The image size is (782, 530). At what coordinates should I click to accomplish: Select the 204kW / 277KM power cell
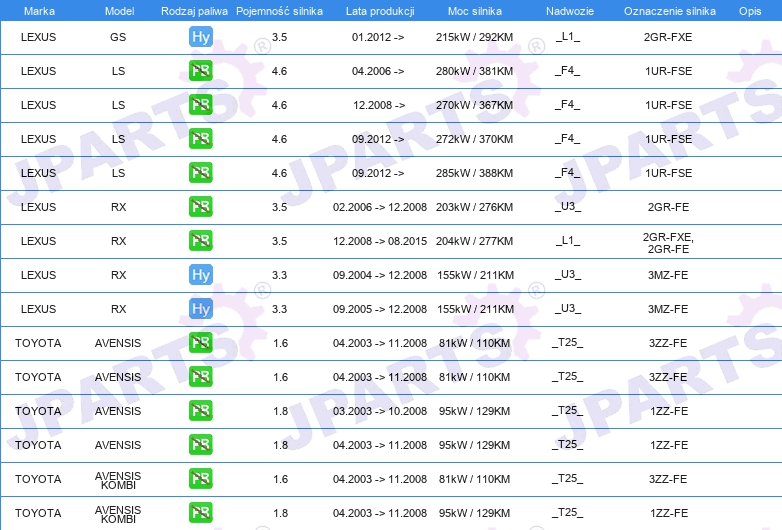(x=474, y=241)
